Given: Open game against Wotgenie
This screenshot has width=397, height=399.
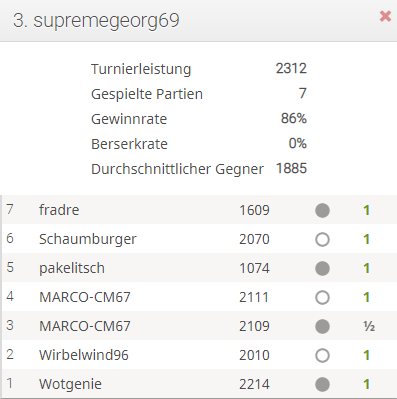Looking at the screenshot, I should click(x=199, y=384).
